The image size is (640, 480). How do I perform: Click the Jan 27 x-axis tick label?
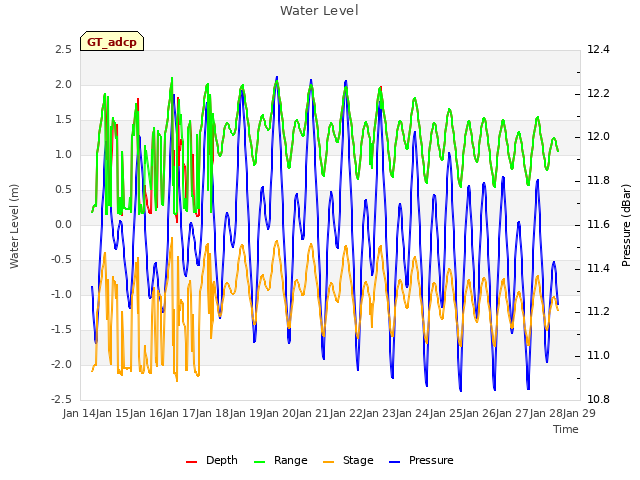click(513, 413)
